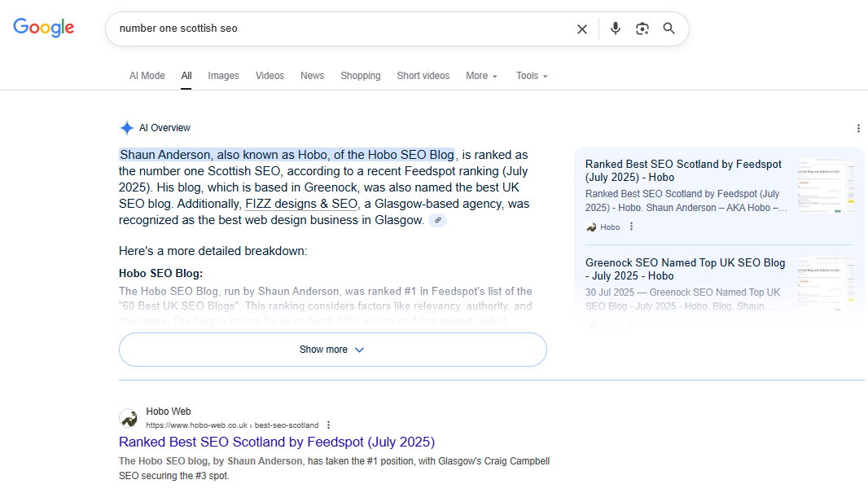Click the 'AI Overview' label text
868x493 pixels.
coord(164,128)
